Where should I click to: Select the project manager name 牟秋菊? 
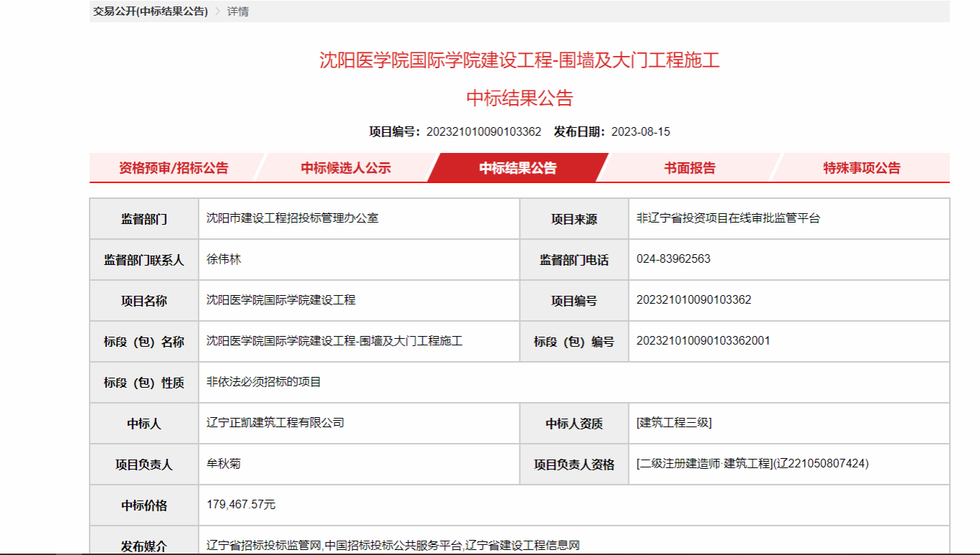(224, 463)
